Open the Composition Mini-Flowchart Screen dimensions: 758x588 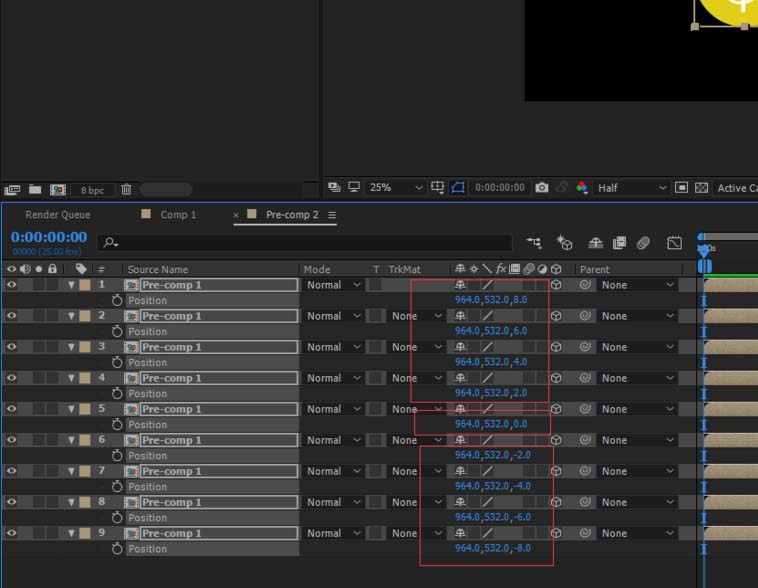[534, 242]
